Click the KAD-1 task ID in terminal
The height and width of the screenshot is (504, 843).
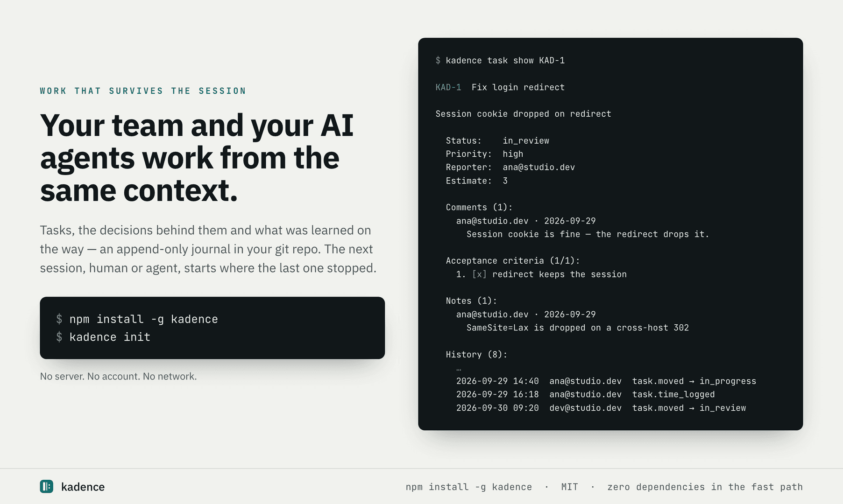[x=448, y=87]
